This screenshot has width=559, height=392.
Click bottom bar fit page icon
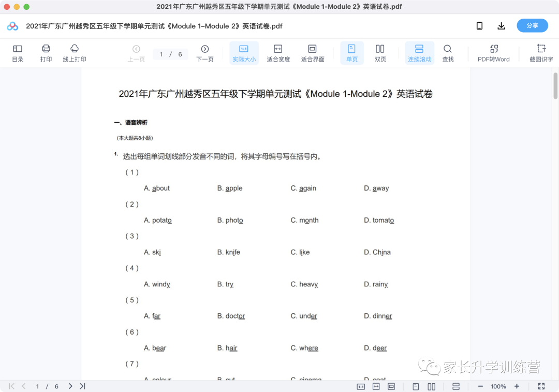coord(391,387)
